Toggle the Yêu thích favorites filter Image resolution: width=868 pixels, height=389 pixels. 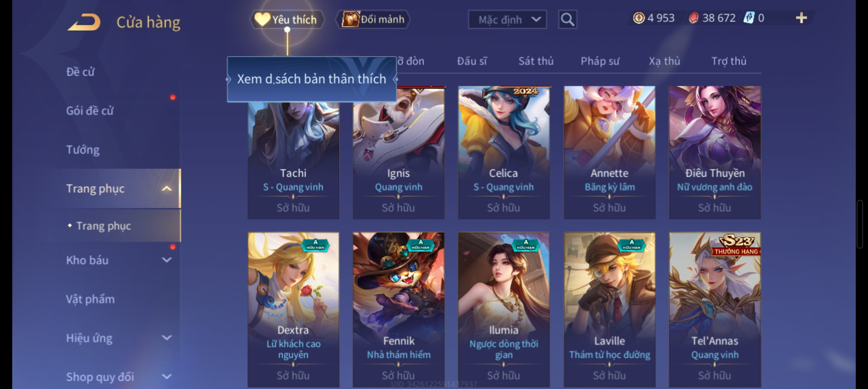tap(287, 19)
